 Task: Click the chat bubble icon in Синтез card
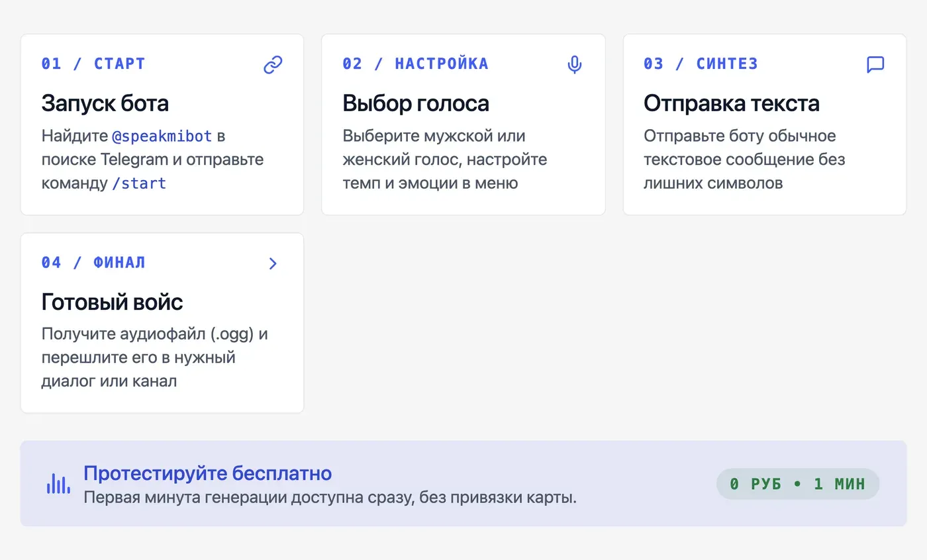[x=876, y=65]
